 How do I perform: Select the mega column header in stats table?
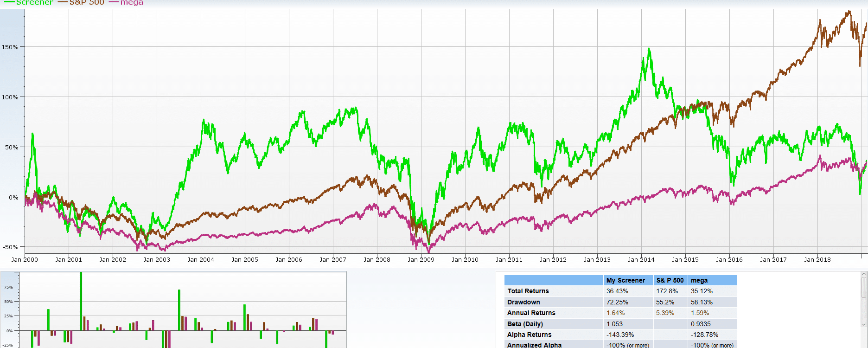tap(713, 280)
